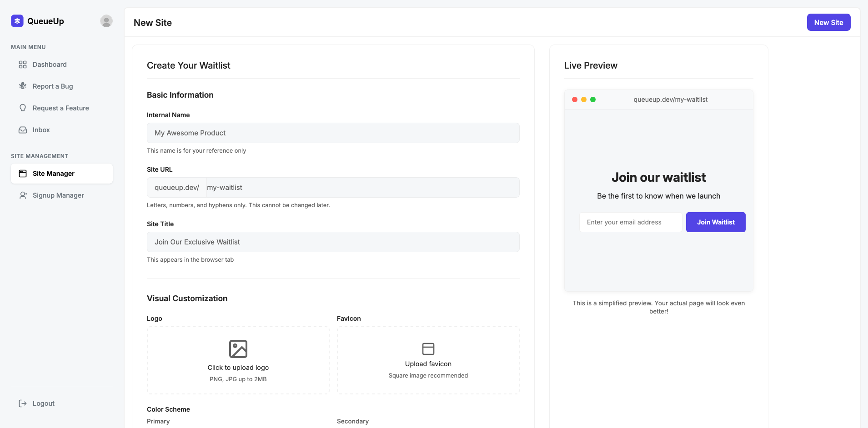The width and height of the screenshot is (868, 428).
Task: Click the QueueUp logo icon
Action: click(x=17, y=21)
